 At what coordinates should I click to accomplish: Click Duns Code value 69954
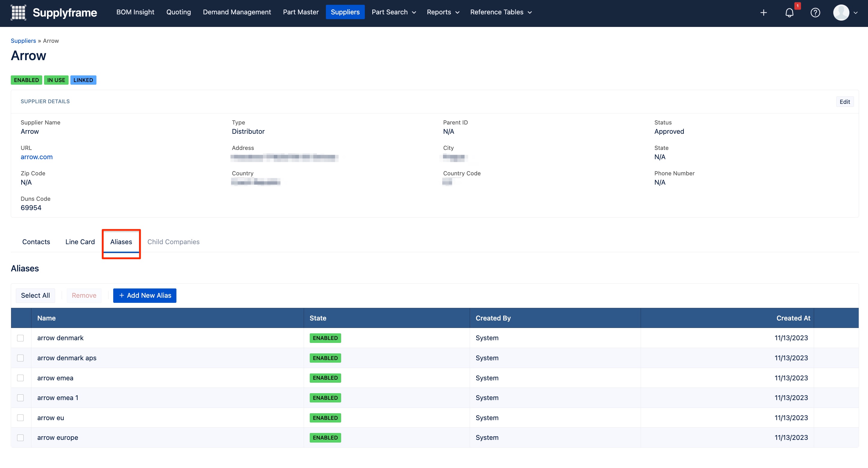[31, 208]
